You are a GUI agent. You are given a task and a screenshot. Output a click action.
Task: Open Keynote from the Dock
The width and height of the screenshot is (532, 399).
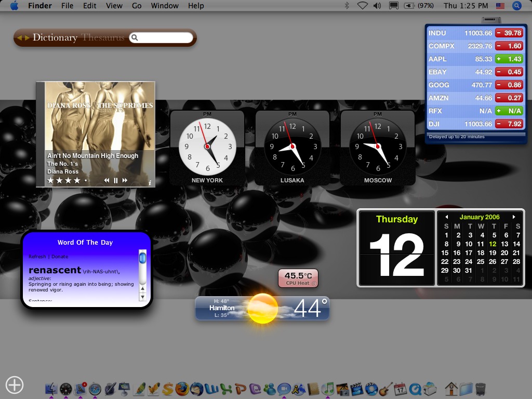tap(124, 389)
